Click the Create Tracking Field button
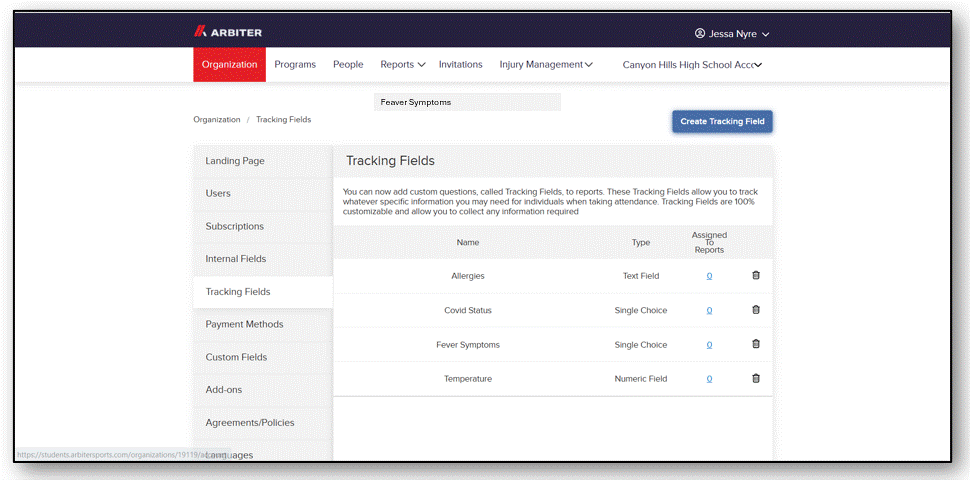This screenshot has width=970, height=480. [722, 121]
